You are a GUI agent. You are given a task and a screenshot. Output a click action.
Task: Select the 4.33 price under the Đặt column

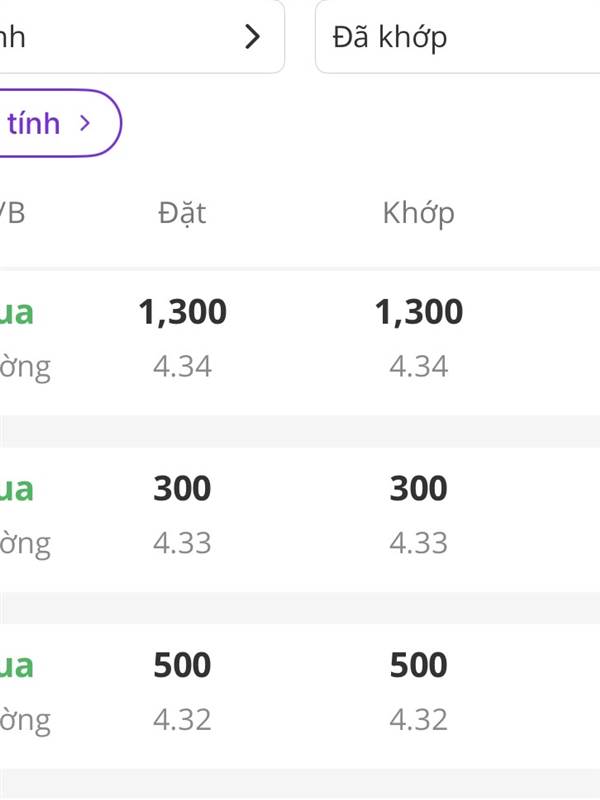click(182, 543)
